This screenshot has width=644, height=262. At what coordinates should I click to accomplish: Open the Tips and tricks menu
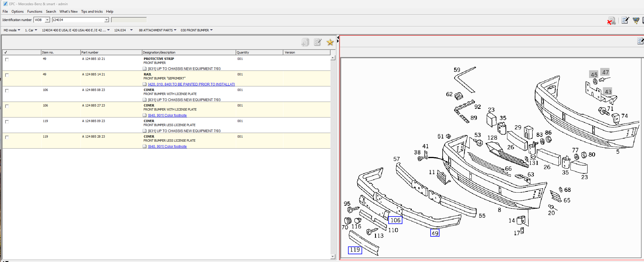tap(92, 12)
